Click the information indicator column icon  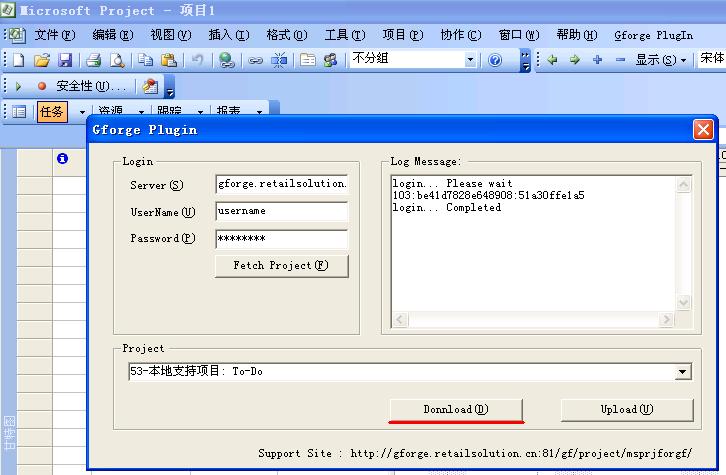point(63,159)
